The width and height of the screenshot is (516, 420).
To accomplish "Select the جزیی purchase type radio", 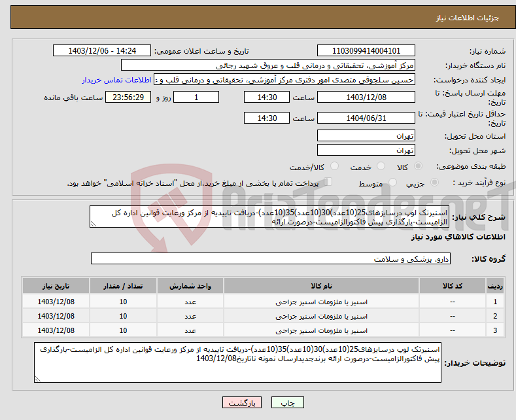I will coord(434,182).
